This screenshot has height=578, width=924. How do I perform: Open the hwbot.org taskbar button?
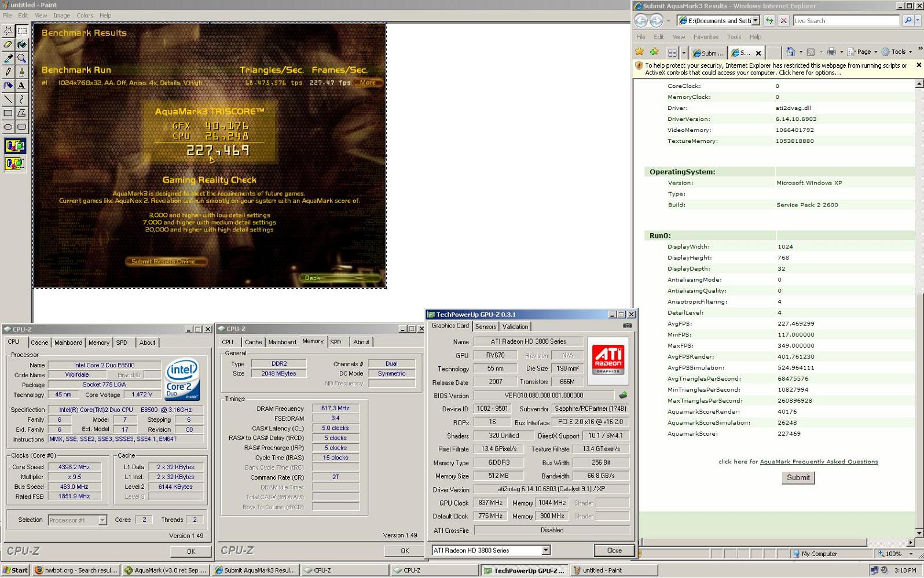click(76, 570)
